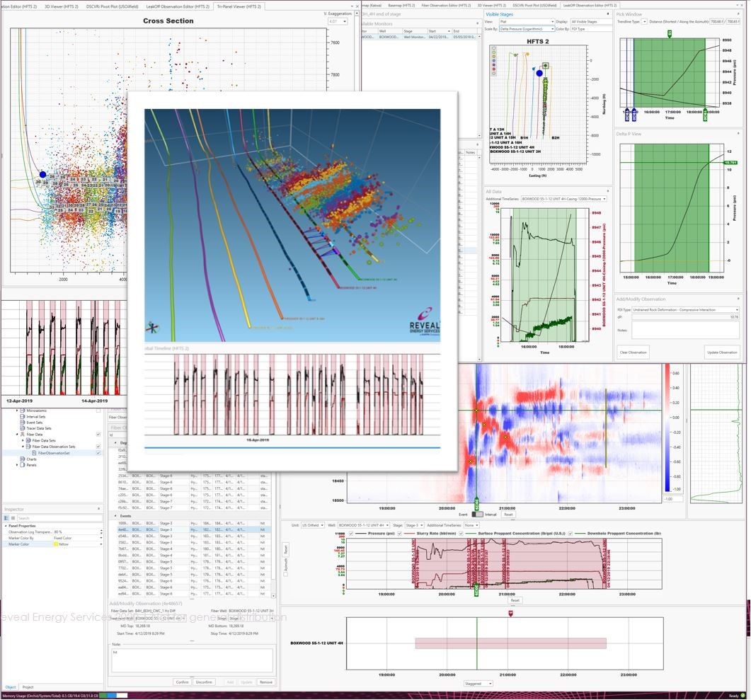Open the Basemap (HFTS 2) tab
The image size is (751, 700).
click(x=401, y=5)
